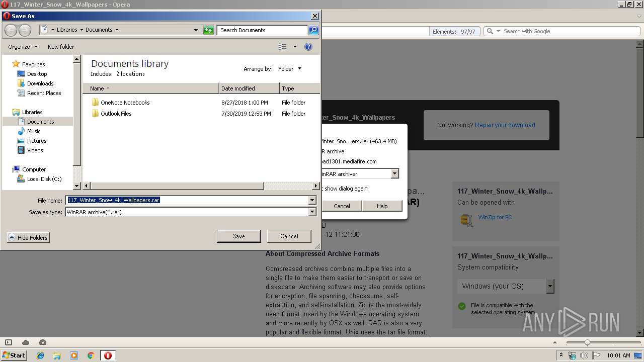Click the 2 locations link
Viewport: 644px width, 362px height.
tap(130, 74)
